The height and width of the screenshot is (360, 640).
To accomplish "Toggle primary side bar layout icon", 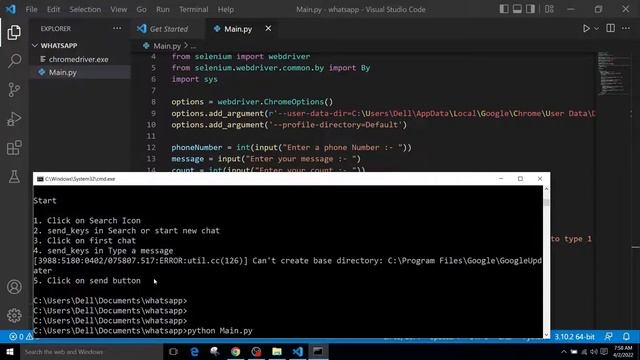I will [504, 9].
